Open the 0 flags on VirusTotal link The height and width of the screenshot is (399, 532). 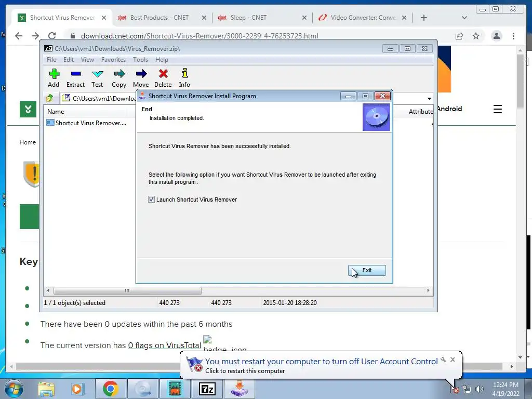[x=165, y=345]
